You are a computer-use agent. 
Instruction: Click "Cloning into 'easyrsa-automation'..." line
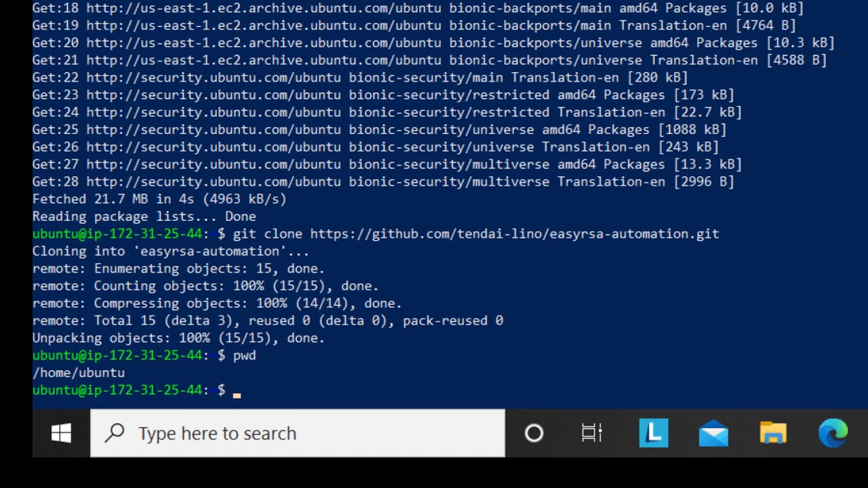[x=171, y=251]
